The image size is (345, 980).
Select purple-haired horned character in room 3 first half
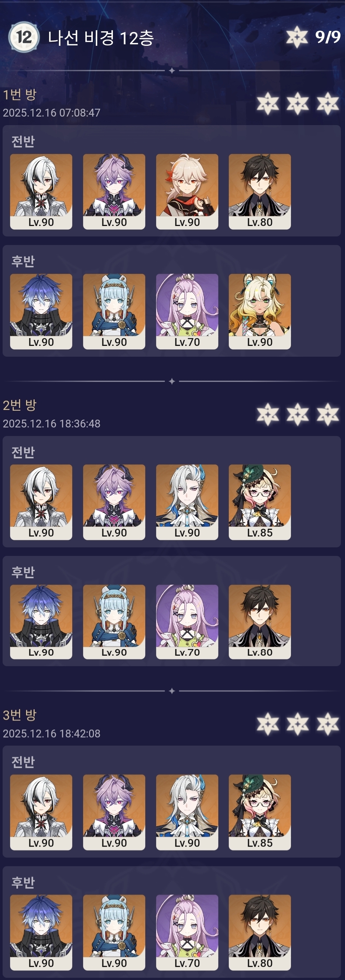[114, 812]
